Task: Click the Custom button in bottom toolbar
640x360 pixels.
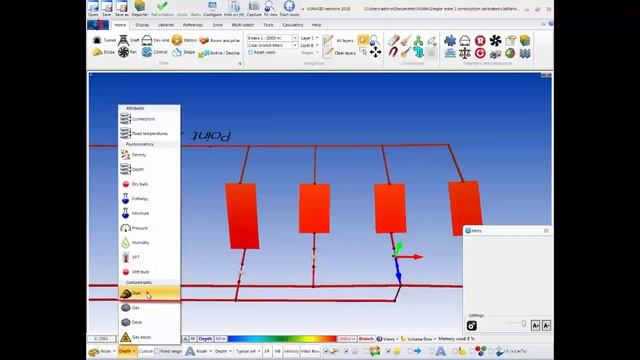Action: [146, 351]
